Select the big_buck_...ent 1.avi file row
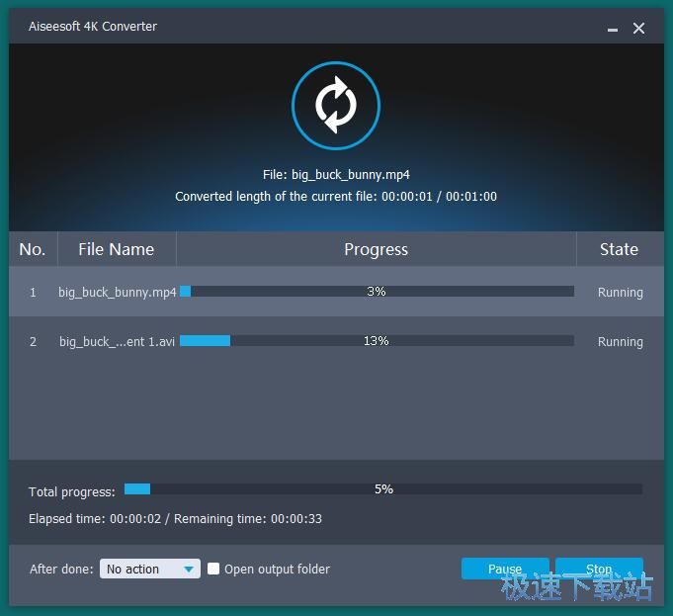Image resolution: width=673 pixels, height=616 pixels. click(336, 341)
